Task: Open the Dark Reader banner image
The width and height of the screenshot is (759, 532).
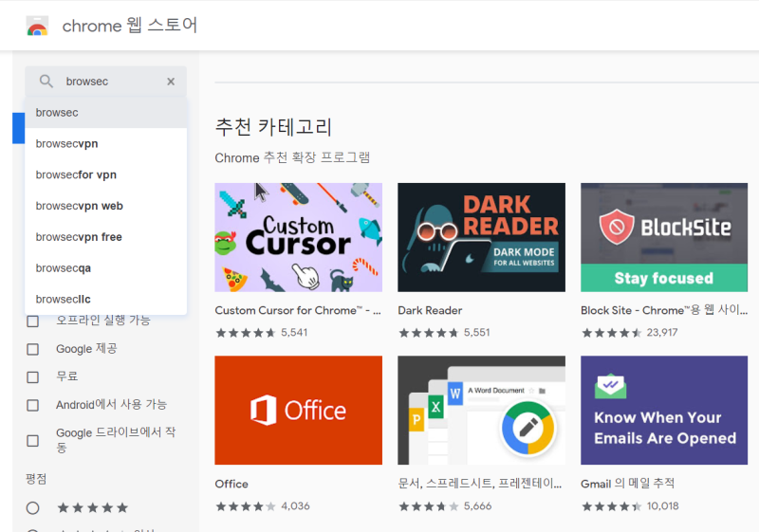Action: tap(481, 237)
